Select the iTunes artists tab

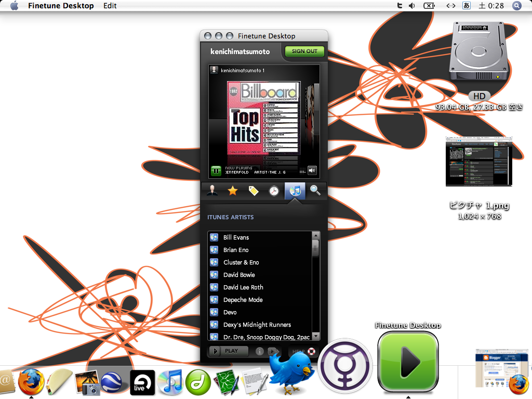(x=295, y=191)
